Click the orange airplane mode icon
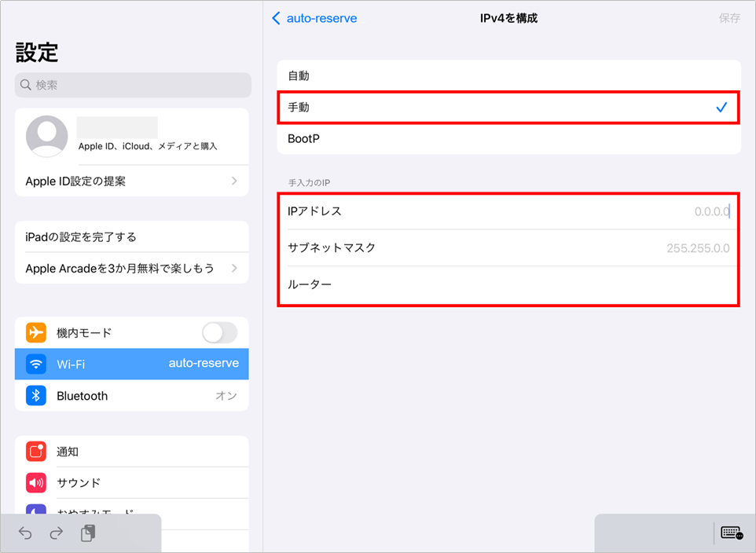756x553 pixels. pos(36,333)
